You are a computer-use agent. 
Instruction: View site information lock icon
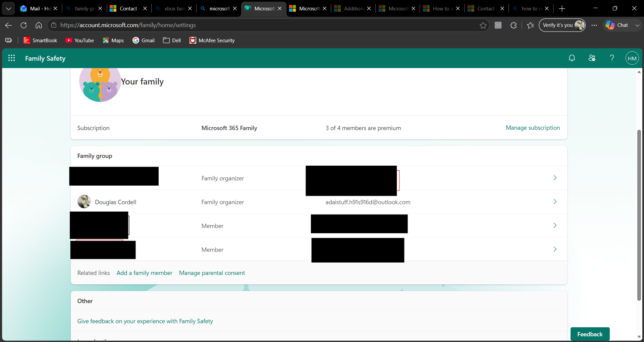click(54, 25)
